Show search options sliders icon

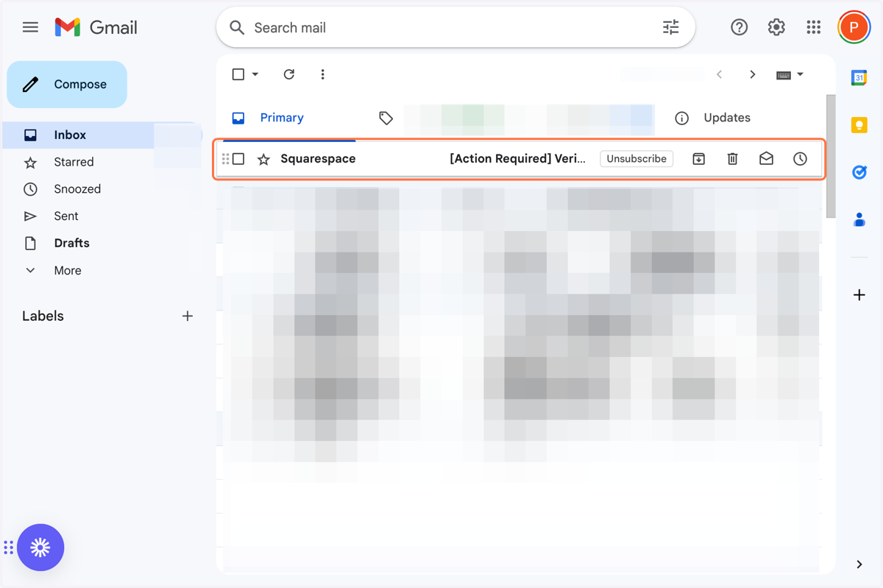670,28
